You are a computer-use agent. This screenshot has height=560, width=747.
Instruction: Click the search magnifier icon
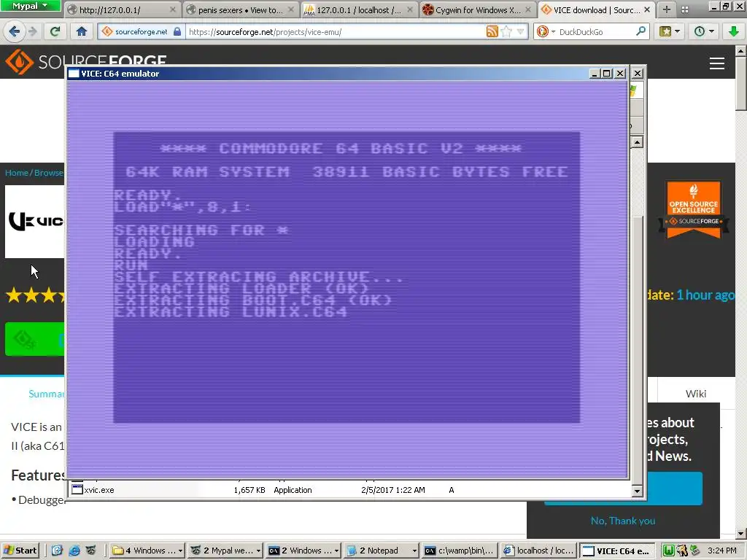(x=640, y=31)
